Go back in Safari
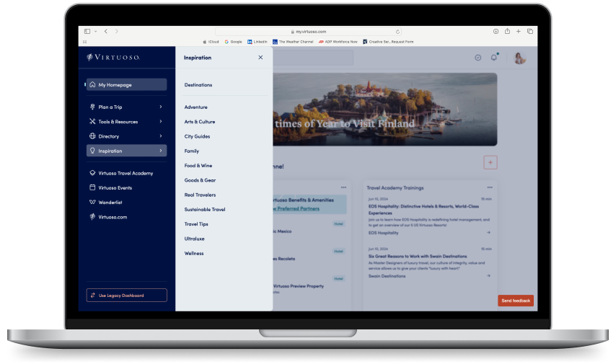 click(x=106, y=32)
